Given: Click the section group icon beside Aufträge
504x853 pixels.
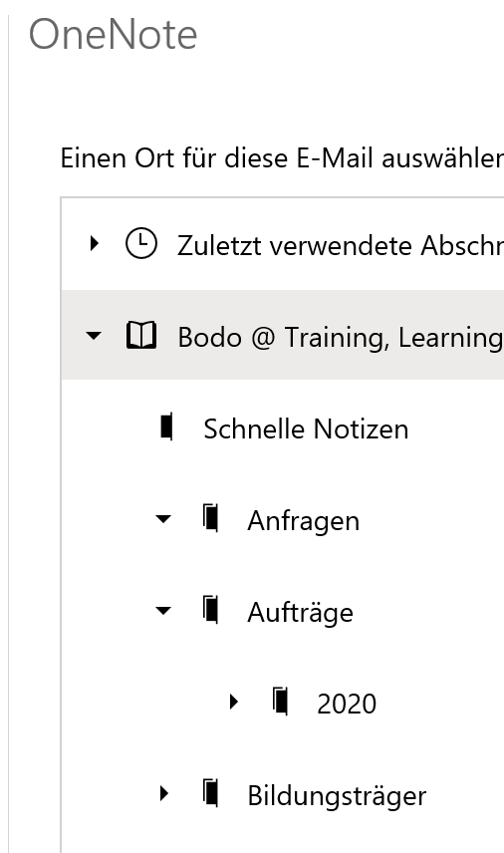Looking at the screenshot, I should pyautogui.click(x=211, y=609).
